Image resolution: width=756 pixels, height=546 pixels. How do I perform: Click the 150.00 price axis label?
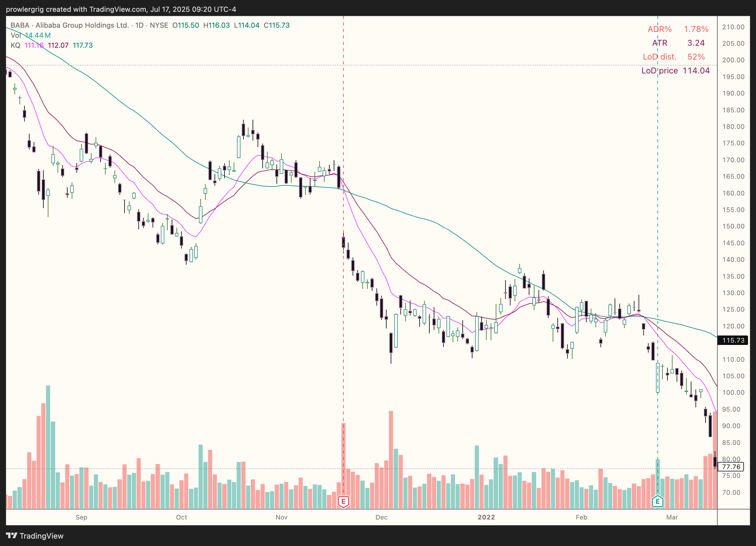pos(733,226)
